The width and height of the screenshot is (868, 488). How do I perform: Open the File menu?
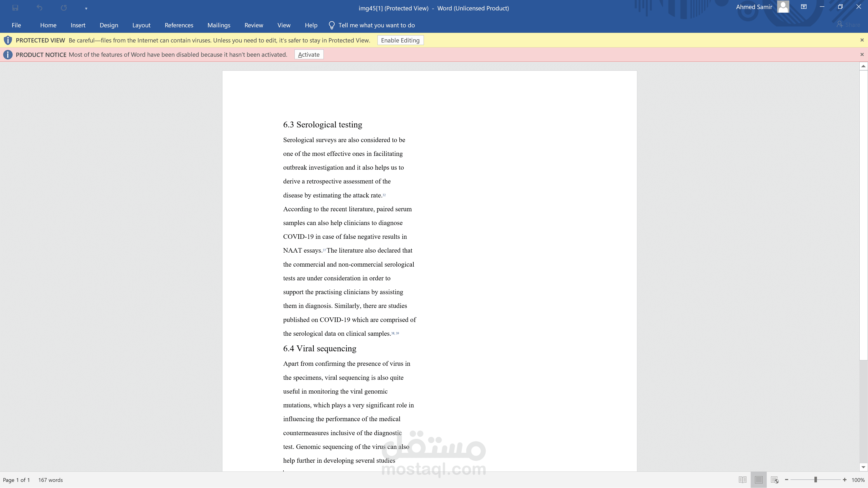coord(16,25)
